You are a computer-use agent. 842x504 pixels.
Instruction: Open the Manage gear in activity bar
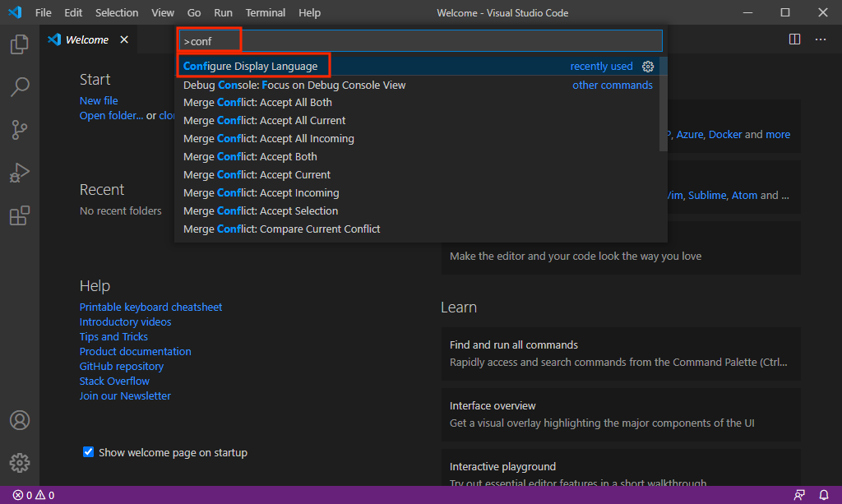point(20,463)
